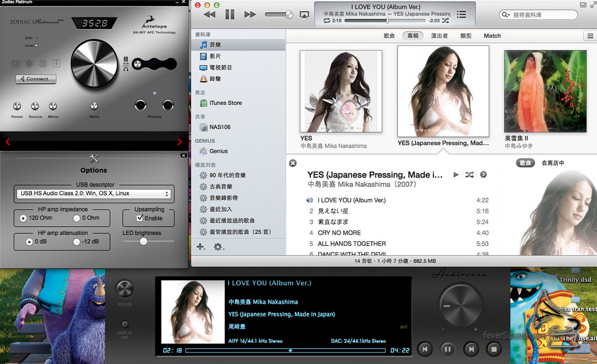This screenshot has width=597, height=364.
Task: Toggle Mono knob on Zodiac Platinum
Action: (53, 106)
